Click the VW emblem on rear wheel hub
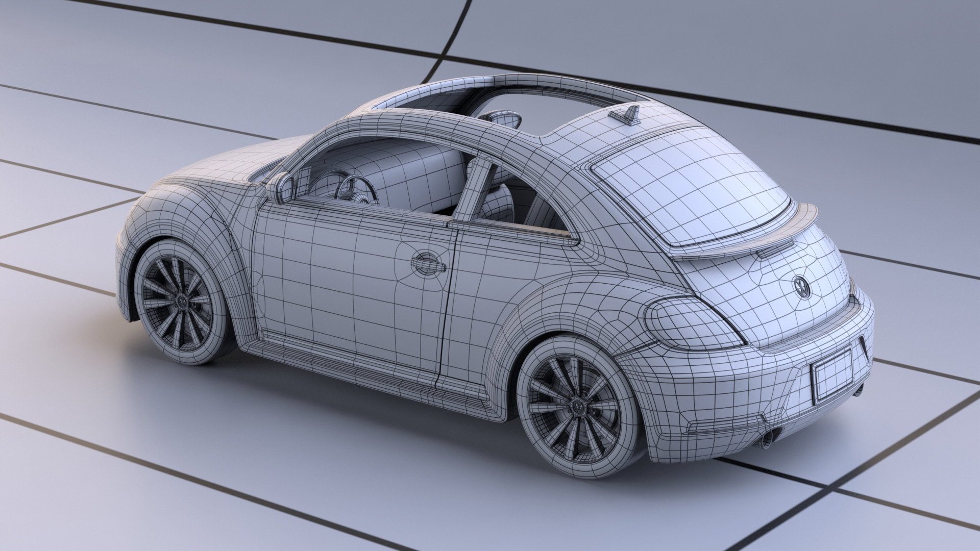Screen dimensions: 980x551 [x=578, y=406]
